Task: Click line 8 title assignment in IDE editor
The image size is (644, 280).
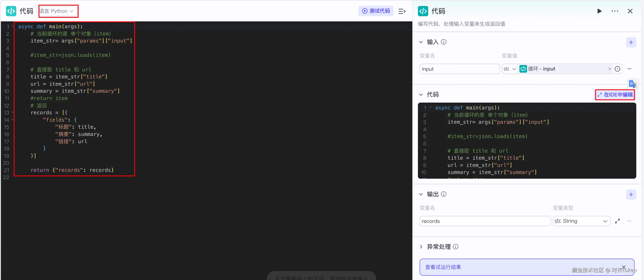Action: pyautogui.click(x=69, y=77)
